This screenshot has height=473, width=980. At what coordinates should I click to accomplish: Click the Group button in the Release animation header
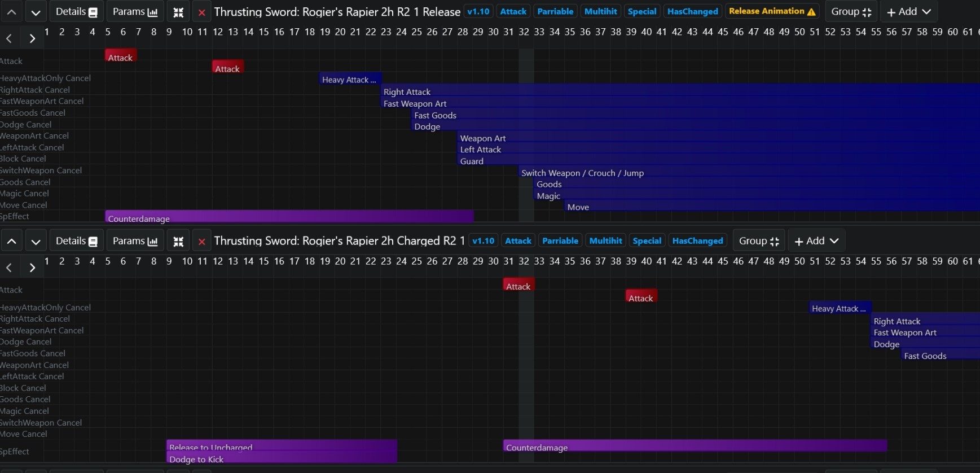point(851,12)
